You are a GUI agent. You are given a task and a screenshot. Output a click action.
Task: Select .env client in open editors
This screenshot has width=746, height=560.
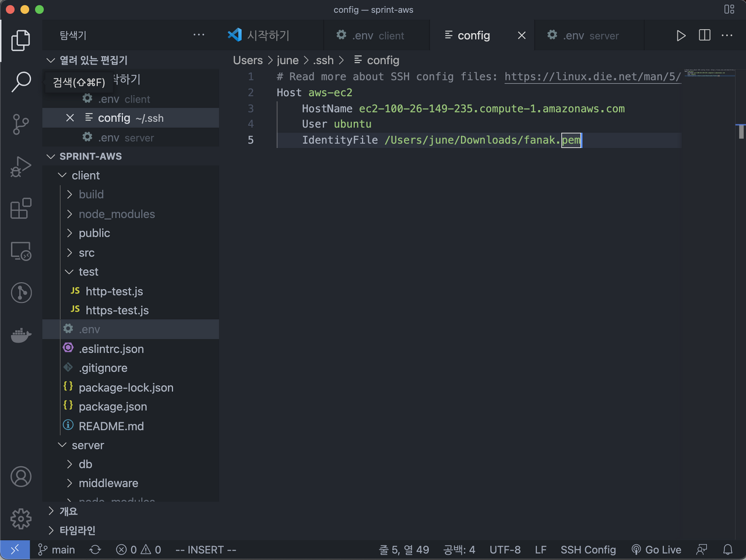[131, 99]
